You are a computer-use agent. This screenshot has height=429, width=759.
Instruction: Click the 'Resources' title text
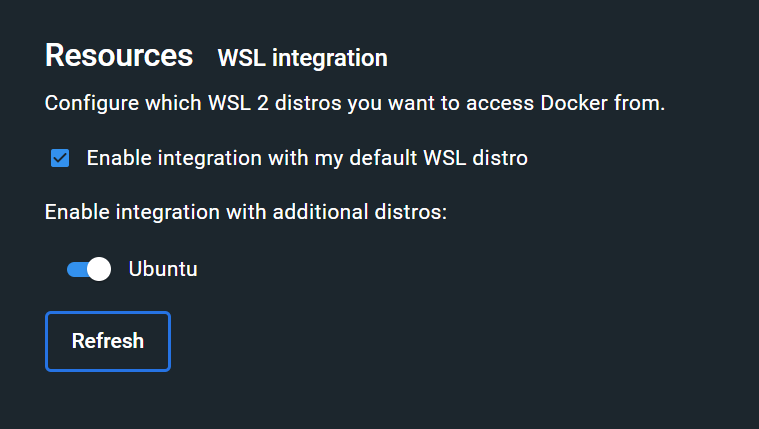119,55
